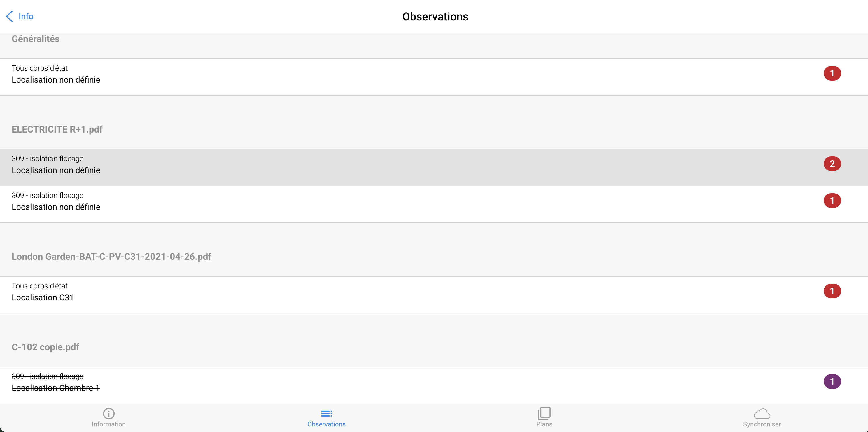Tap the London Garden-BAT-C-PV-C31 section header
Viewport: 868px width, 432px height.
tap(111, 257)
